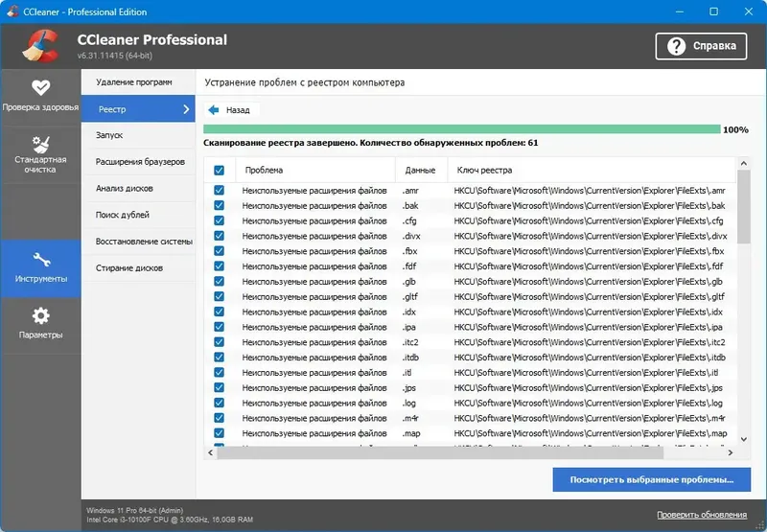Open Расширения браузеров menu item
The width and height of the screenshot is (767, 532).
point(140,162)
